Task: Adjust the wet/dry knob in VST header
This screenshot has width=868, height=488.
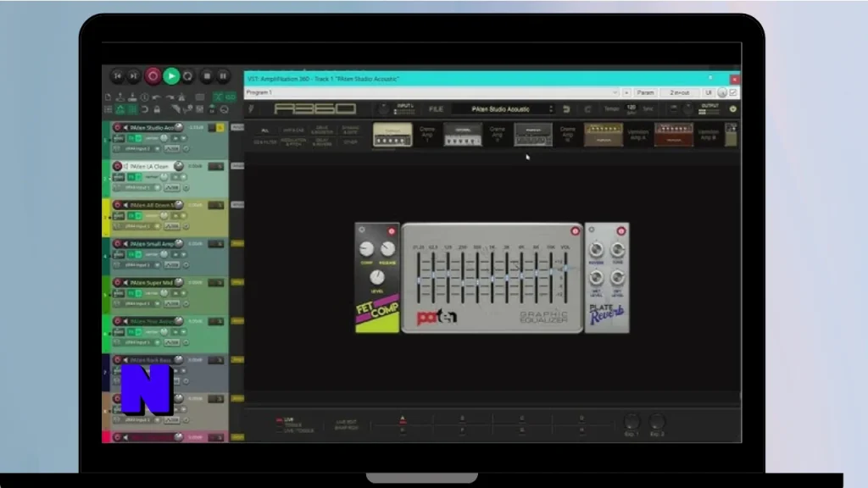Action: pyautogui.click(x=722, y=93)
